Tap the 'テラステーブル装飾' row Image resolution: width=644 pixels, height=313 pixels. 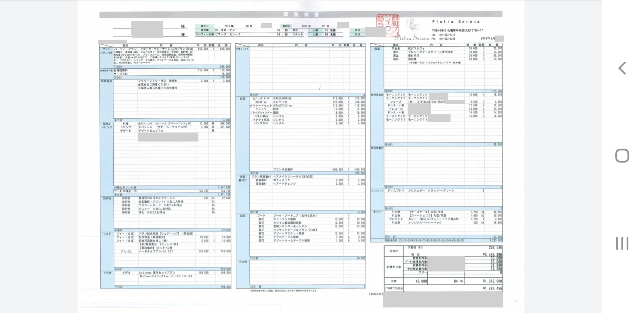307,237
